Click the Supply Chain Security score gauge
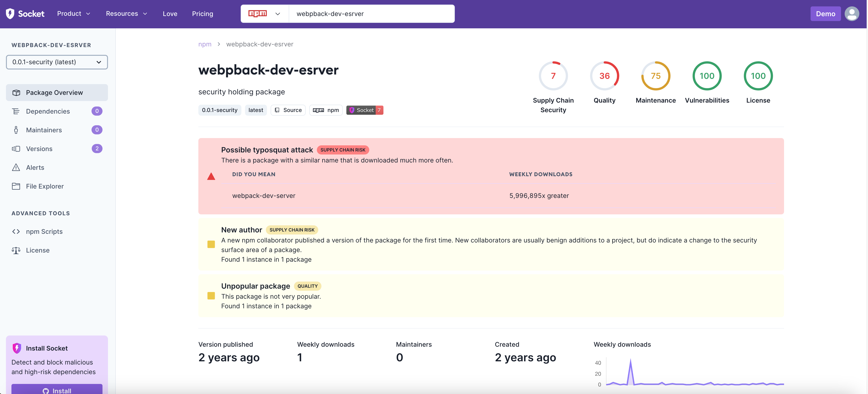 coord(553,76)
